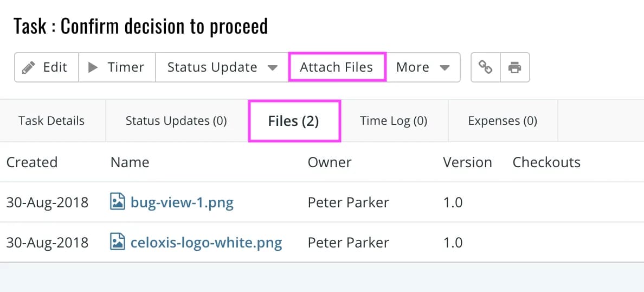This screenshot has height=292, width=644.
Task: Open the Expenses (0) tab
Action: [x=503, y=121]
